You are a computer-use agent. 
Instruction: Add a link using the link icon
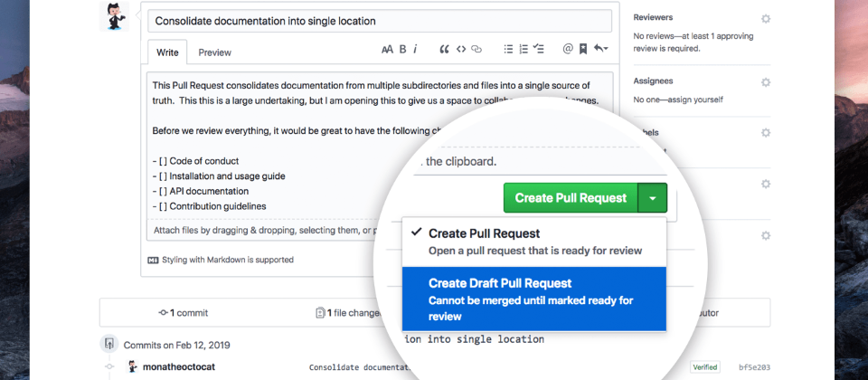coord(476,49)
